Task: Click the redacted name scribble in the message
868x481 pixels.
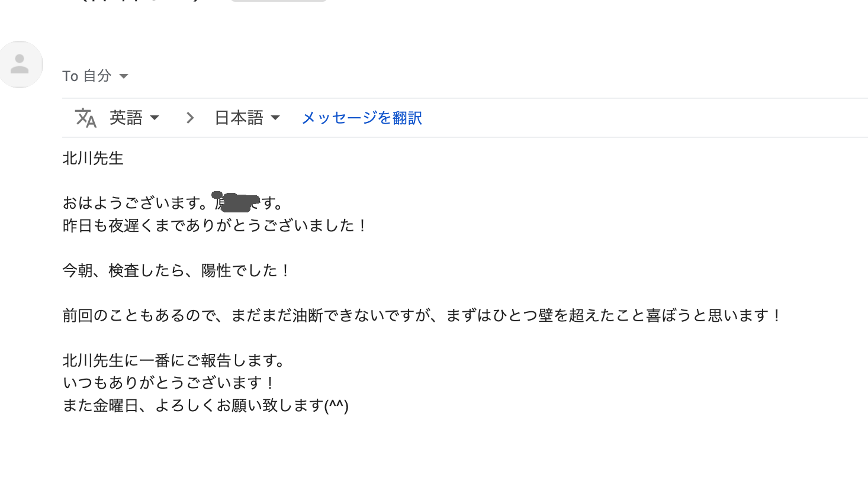Action: pos(236,202)
